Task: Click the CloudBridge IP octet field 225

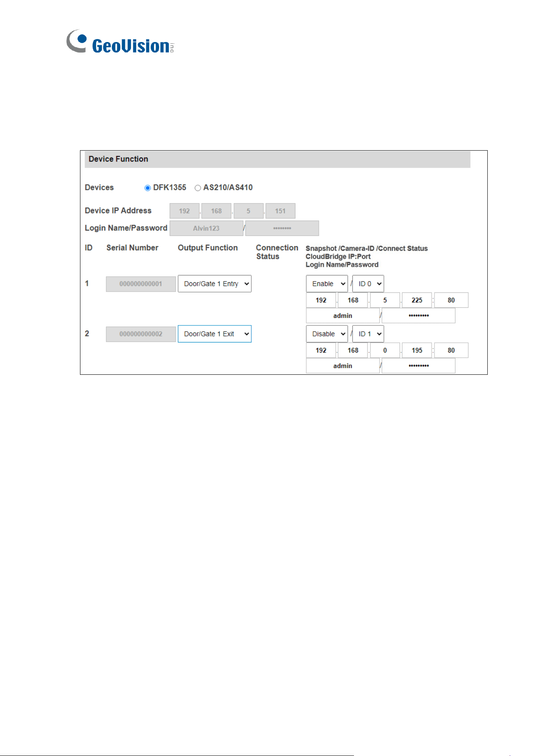Action: 417,300
